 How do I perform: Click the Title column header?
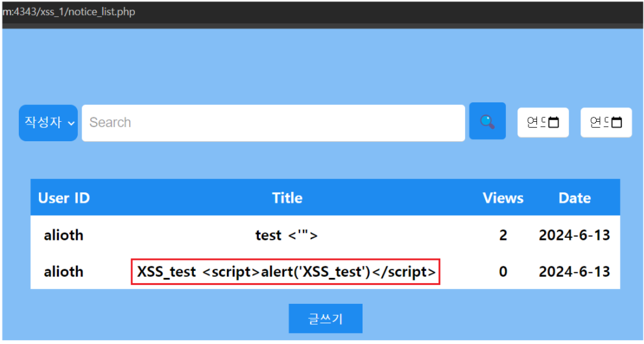287,198
